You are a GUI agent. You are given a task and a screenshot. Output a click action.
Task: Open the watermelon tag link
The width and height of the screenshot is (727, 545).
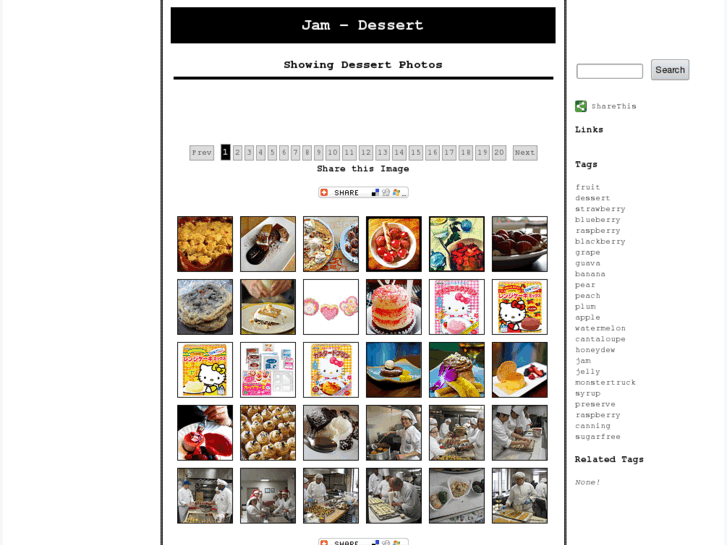pos(600,328)
